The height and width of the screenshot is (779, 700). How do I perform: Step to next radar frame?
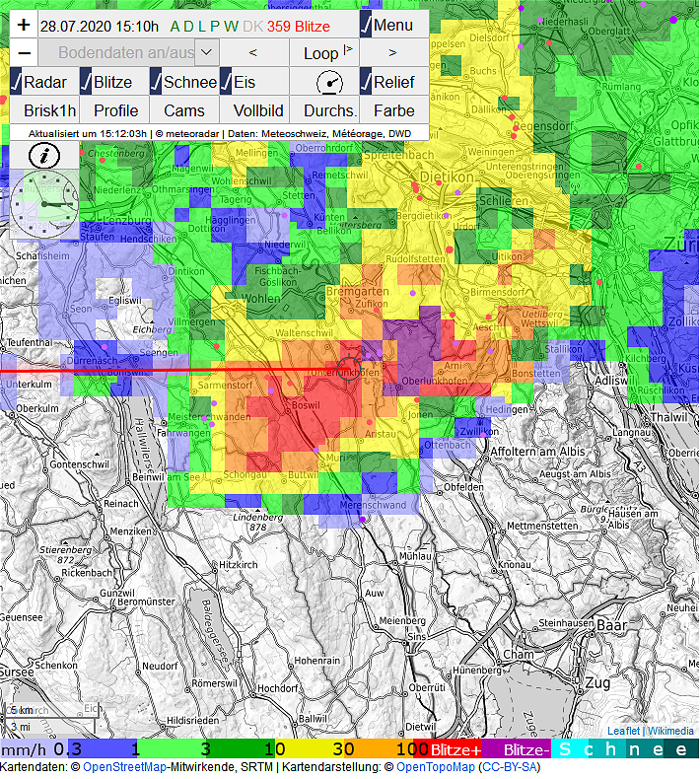392,53
